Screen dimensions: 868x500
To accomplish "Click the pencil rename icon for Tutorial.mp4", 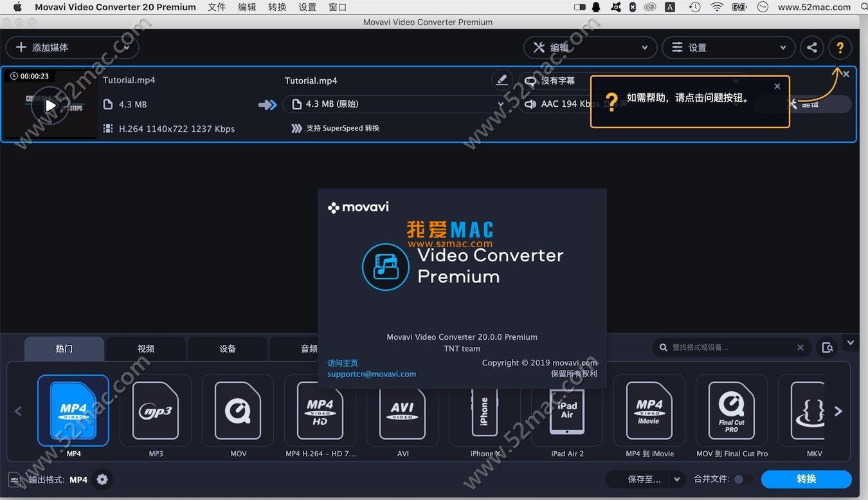I will pos(502,80).
